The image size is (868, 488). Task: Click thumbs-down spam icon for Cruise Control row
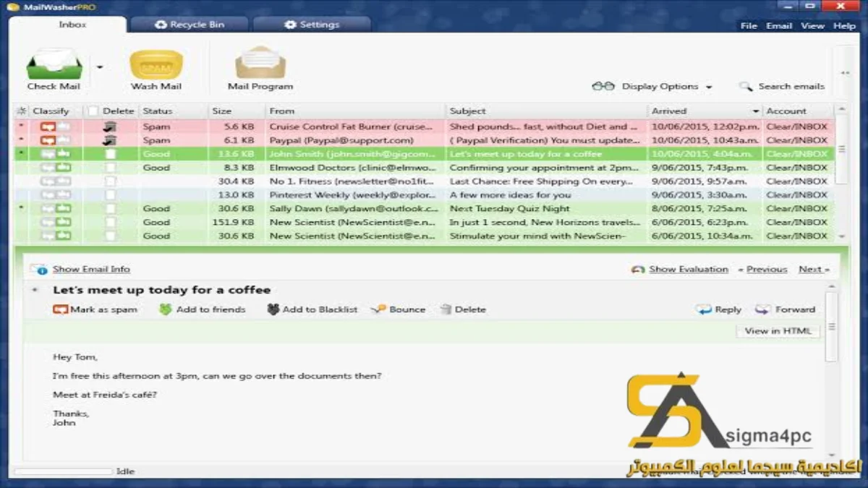(48, 127)
